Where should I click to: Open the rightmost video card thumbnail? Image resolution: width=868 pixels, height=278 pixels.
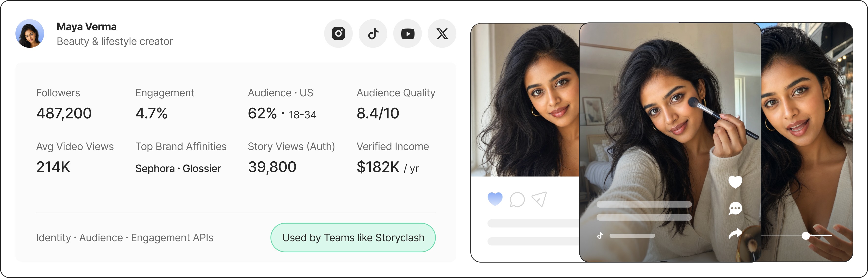coord(807,142)
